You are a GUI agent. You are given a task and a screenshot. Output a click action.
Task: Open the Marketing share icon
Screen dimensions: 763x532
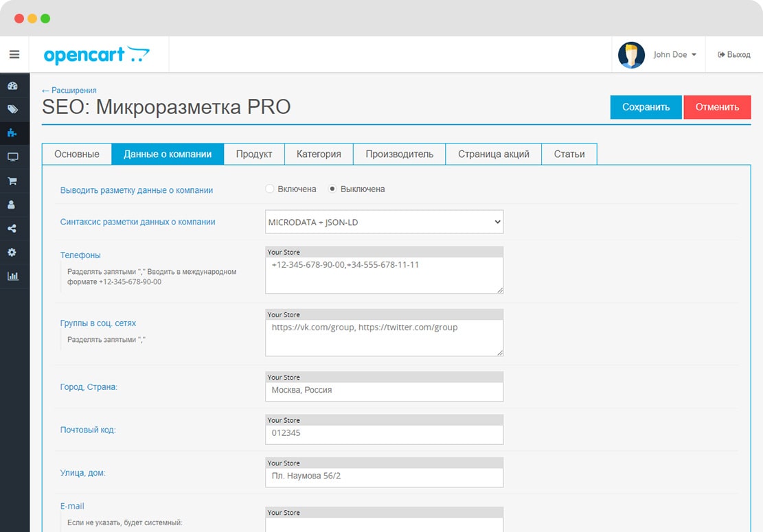click(12, 229)
